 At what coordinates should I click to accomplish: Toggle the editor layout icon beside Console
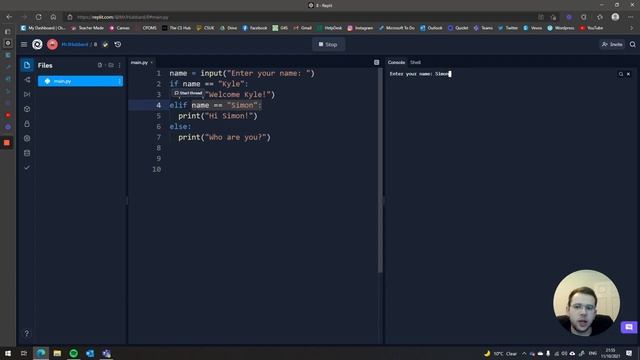[376, 62]
